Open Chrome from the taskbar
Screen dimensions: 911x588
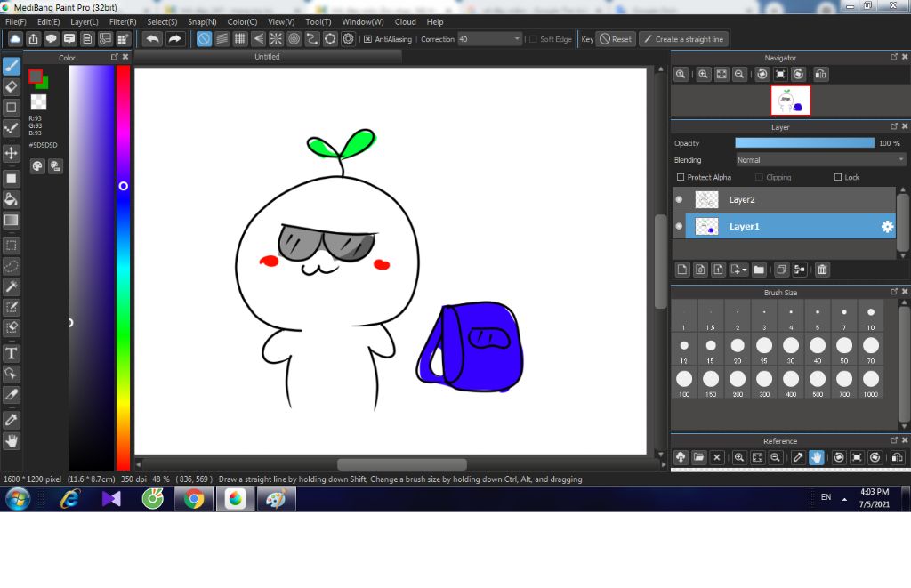[x=193, y=499]
